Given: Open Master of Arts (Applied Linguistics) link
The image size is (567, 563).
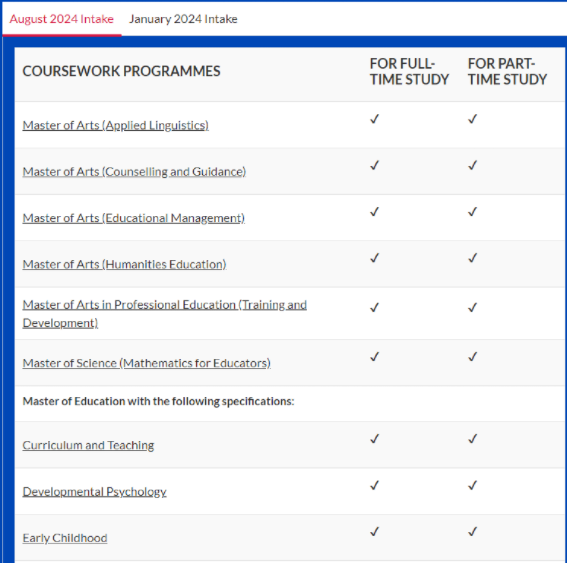Looking at the screenshot, I should pyautogui.click(x=115, y=125).
